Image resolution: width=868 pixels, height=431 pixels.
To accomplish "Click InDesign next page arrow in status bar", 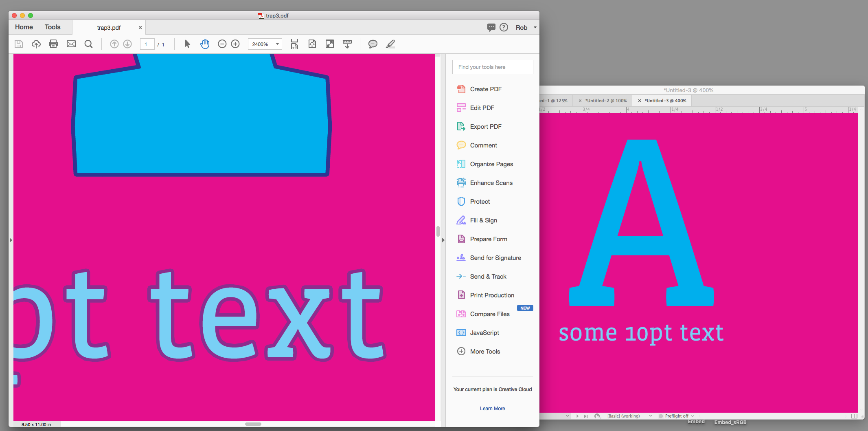I will (x=577, y=416).
